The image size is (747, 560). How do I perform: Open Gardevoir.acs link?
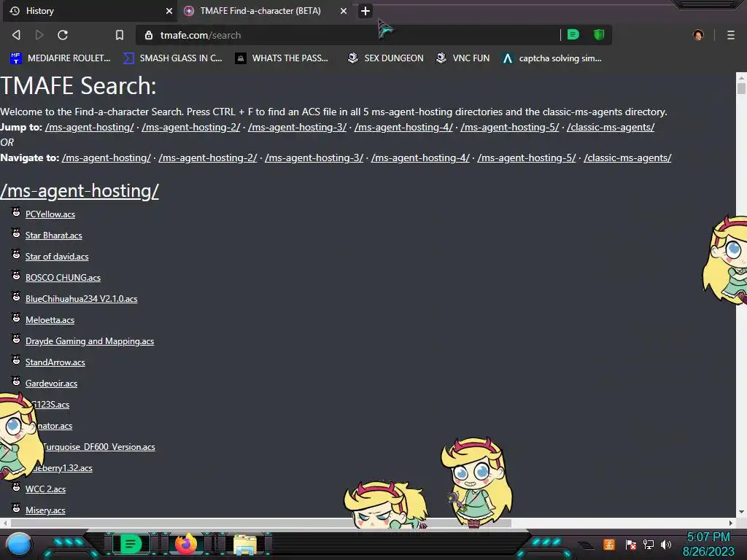pos(52,384)
